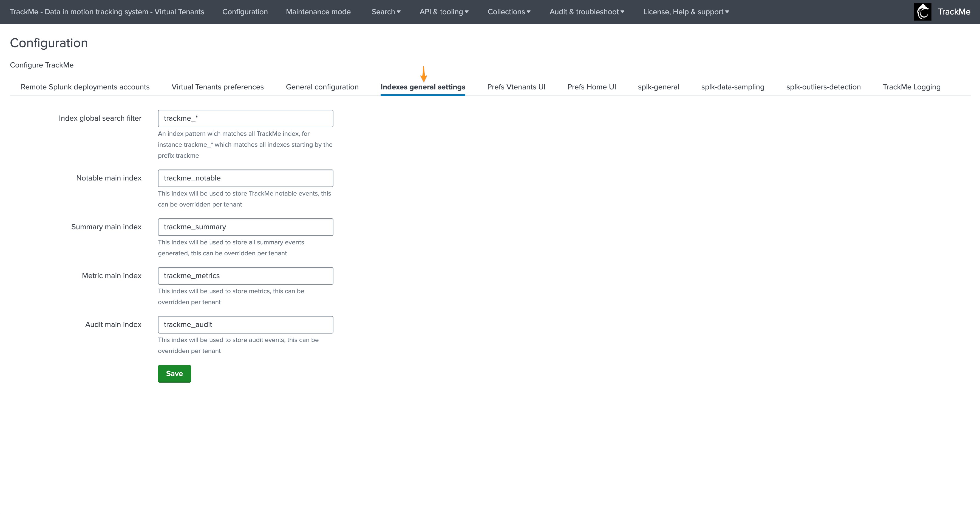Open the Prefs Vtenants UI tab

click(x=516, y=87)
